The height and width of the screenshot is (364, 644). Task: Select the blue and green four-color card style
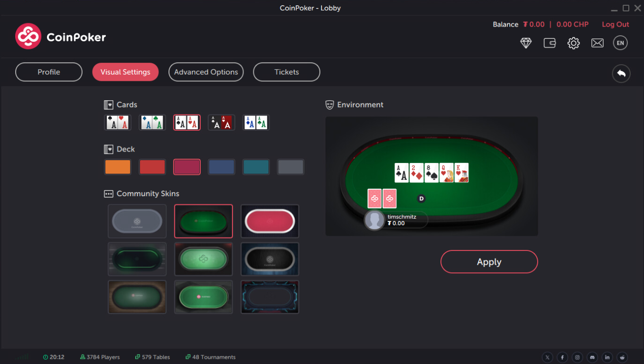(x=256, y=123)
